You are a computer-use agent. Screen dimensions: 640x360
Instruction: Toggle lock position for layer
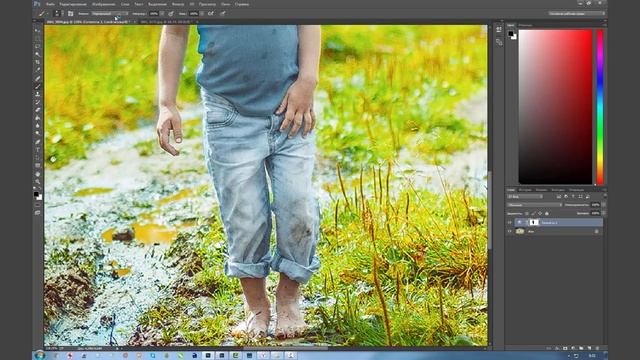pos(540,213)
